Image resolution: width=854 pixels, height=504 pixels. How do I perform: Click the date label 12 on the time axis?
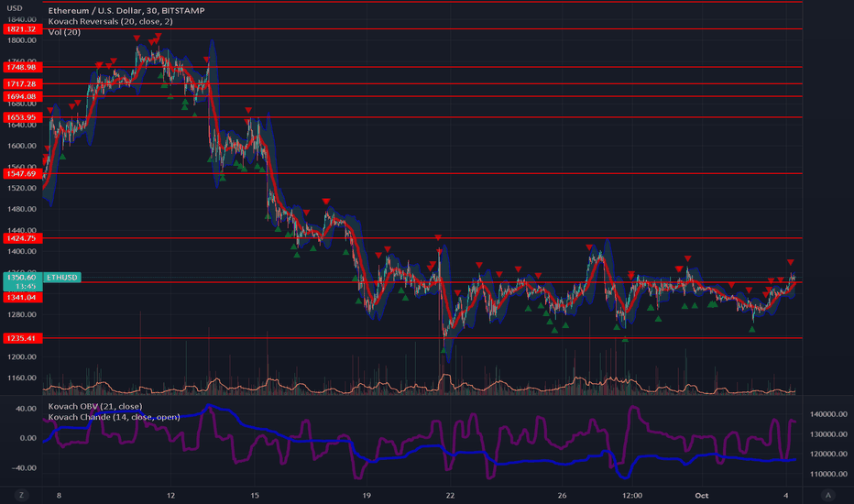click(171, 496)
